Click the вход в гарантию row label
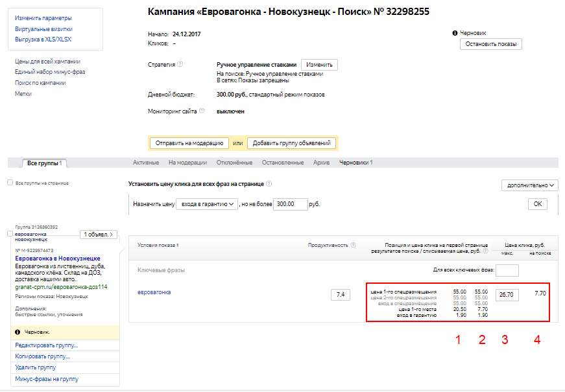Viewport: 565px width, 392px height. click(416, 315)
